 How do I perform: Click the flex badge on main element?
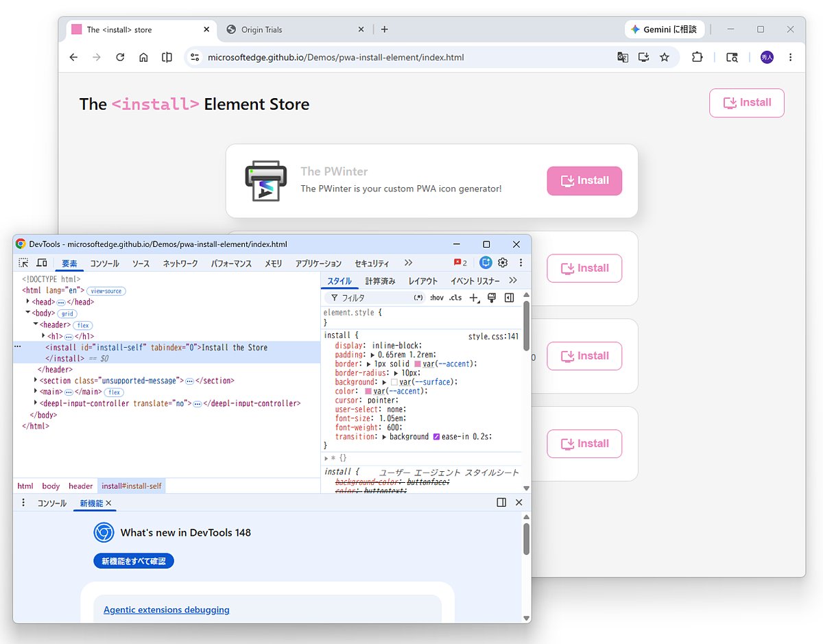[x=114, y=392]
